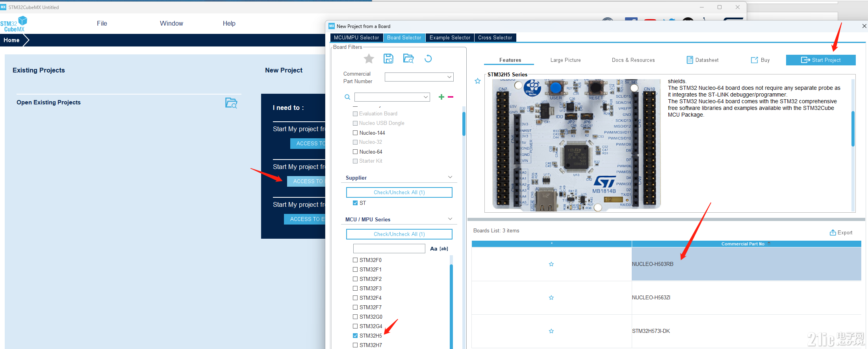Viewport: 868px width, 349px height.
Task: Click the first ACCESS TO MCU selector button
Action: click(x=308, y=143)
